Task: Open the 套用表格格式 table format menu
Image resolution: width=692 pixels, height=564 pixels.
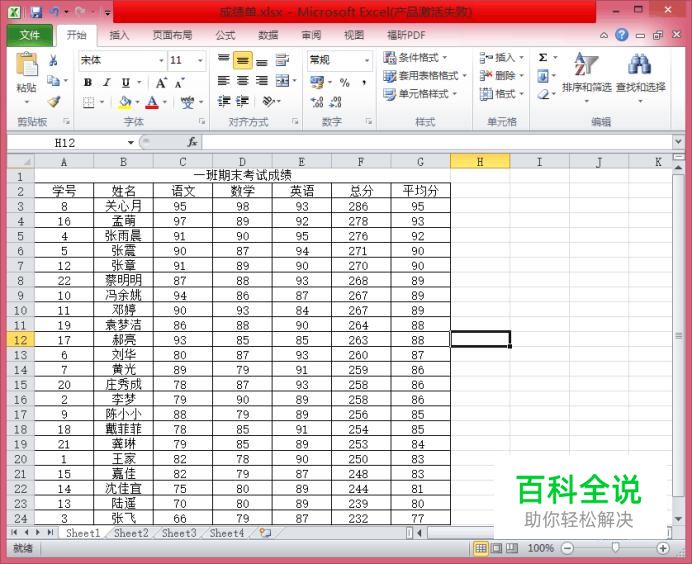Action: (425, 76)
